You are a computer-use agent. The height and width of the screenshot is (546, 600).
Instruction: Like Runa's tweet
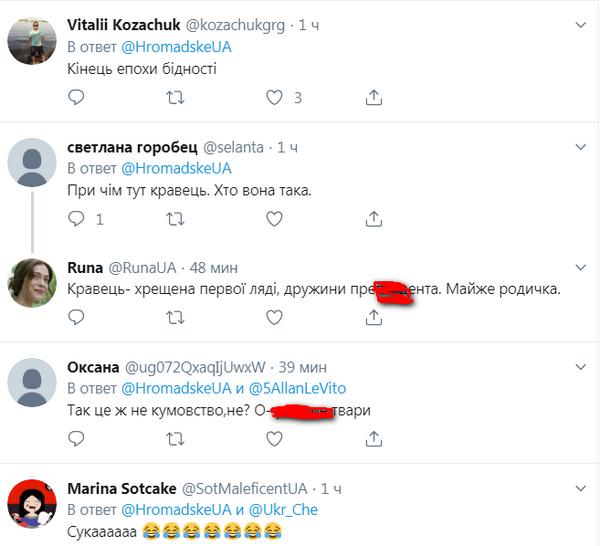tap(275, 317)
